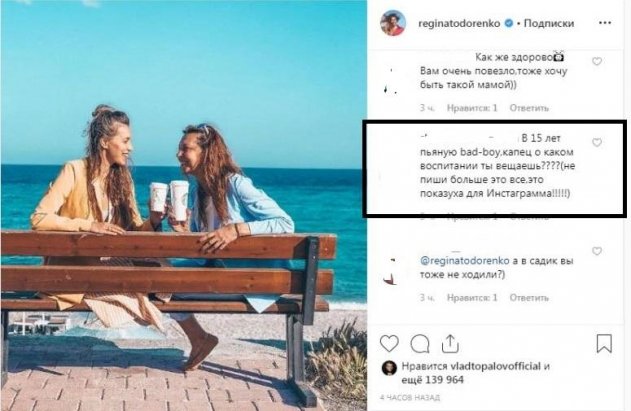The height and width of the screenshot is (411, 631).
Task: Like the post with the heart icon
Action: coord(389,343)
